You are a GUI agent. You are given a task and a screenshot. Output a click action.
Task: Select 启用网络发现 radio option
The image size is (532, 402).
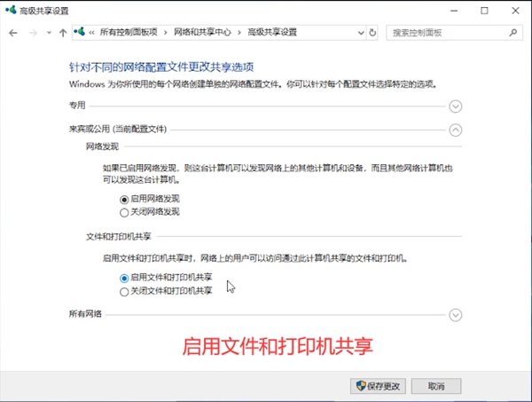click(x=124, y=201)
